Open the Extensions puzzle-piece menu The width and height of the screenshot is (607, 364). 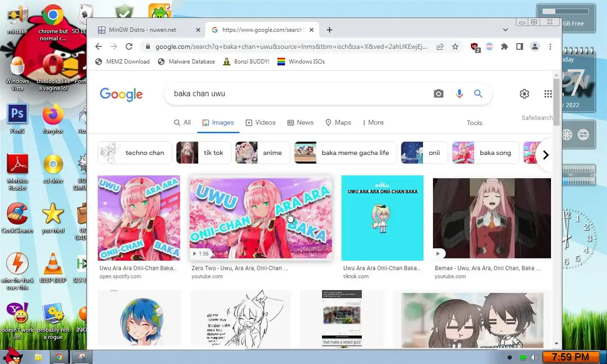click(x=505, y=46)
